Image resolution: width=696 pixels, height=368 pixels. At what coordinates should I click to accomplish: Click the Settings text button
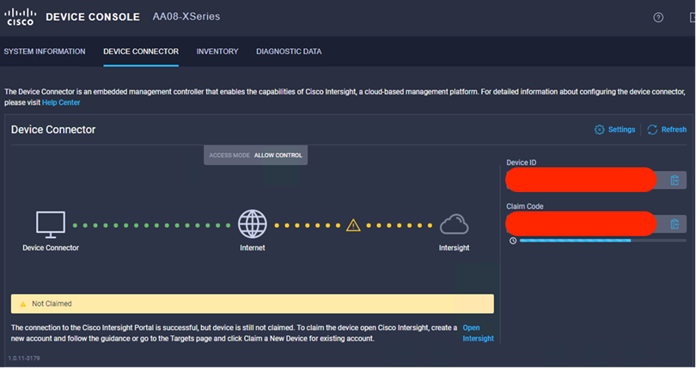621,130
